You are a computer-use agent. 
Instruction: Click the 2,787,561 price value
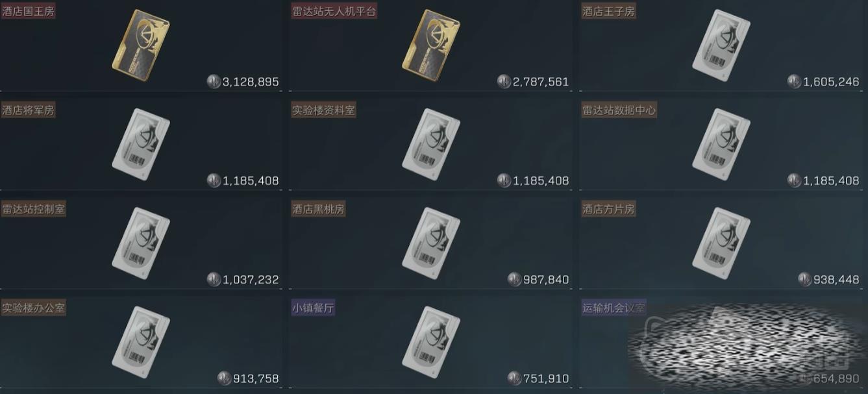pos(541,82)
